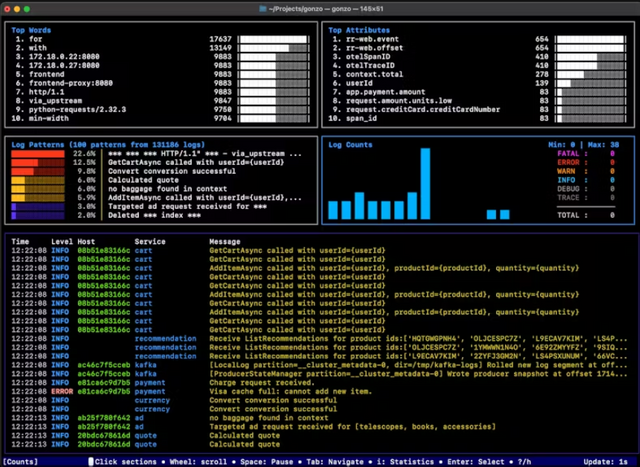Viewport: 640px width, 467px height.
Task: Select the span_id attribute row
Action: tap(478, 119)
